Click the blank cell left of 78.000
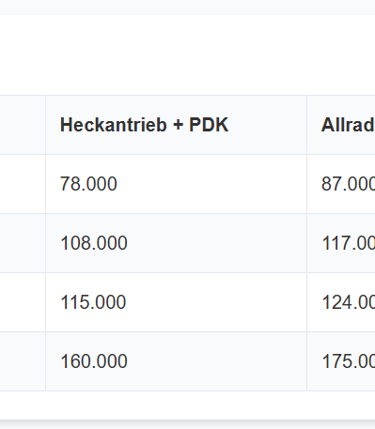Viewport: 375px width, 429px height. tap(23, 184)
